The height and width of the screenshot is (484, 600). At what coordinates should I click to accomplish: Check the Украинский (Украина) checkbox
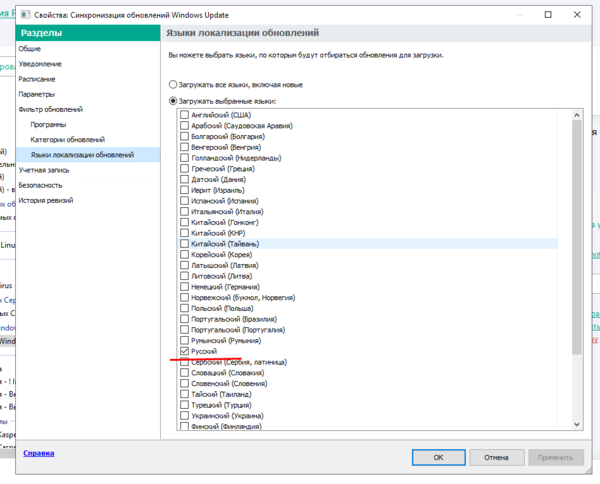[184, 415]
